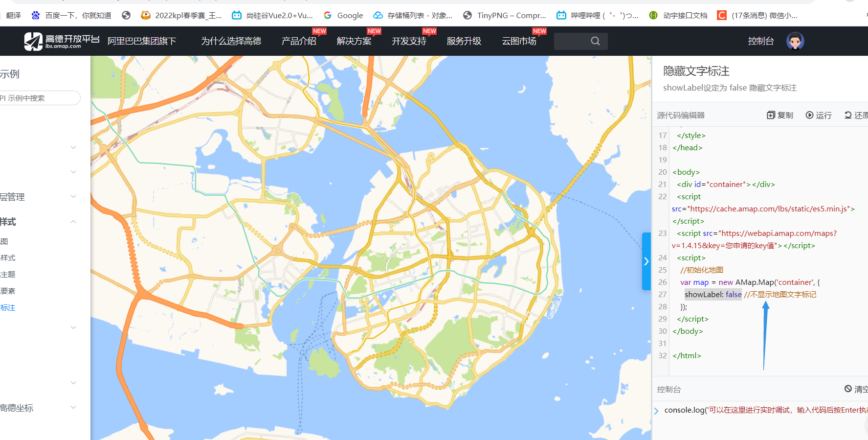Open the 尚硅谷Vue2.0 bookmark
The width and height of the screenshot is (868, 440).
272,15
